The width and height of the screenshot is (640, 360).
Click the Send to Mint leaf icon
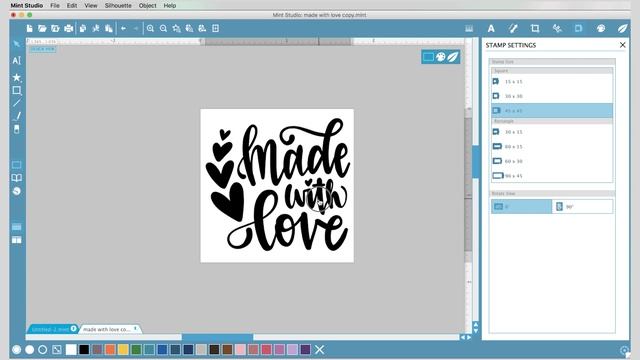point(622,29)
